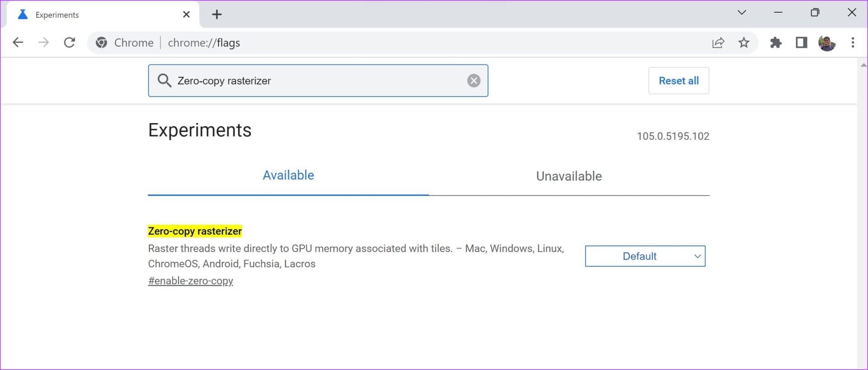Click the chrome://flags address bar URL
This screenshot has width=868, height=370.
point(204,43)
